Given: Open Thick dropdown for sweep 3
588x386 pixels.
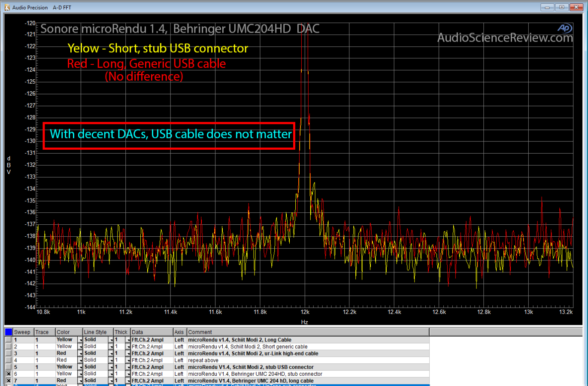Looking at the screenshot, I should point(128,353).
